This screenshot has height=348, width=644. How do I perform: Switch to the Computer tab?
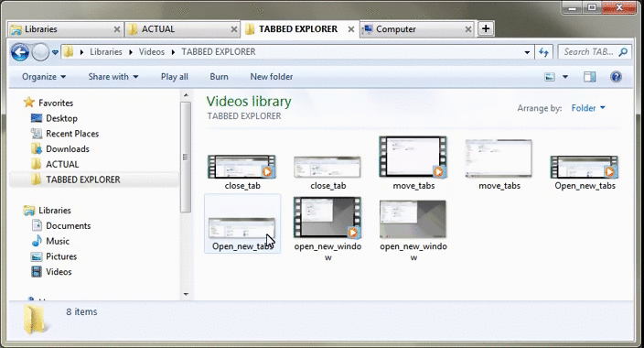417,29
